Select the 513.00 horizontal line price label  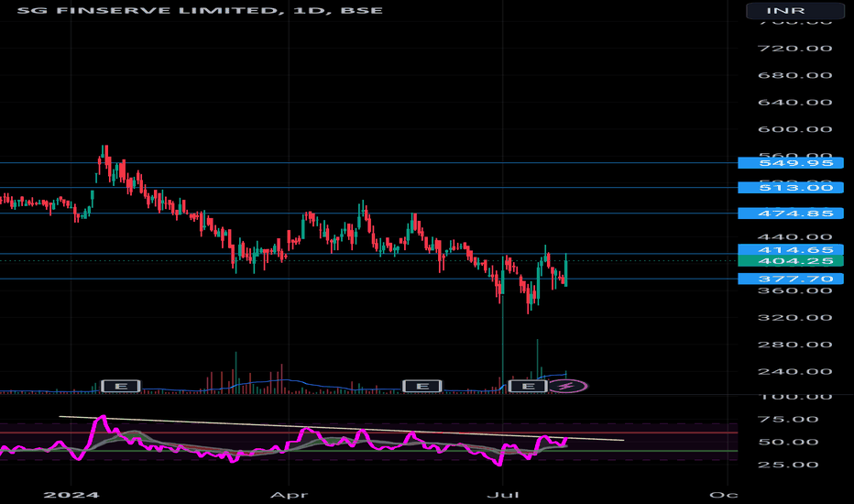pos(790,188)
